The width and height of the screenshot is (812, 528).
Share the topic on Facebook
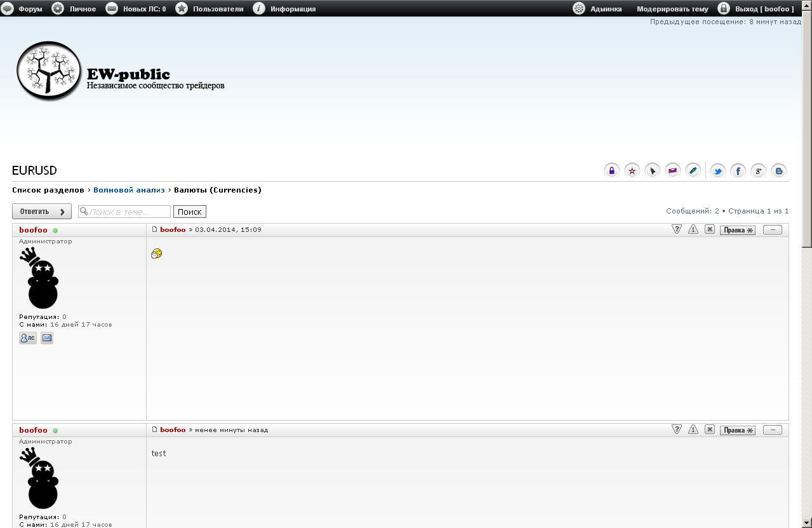click(738, 170)
